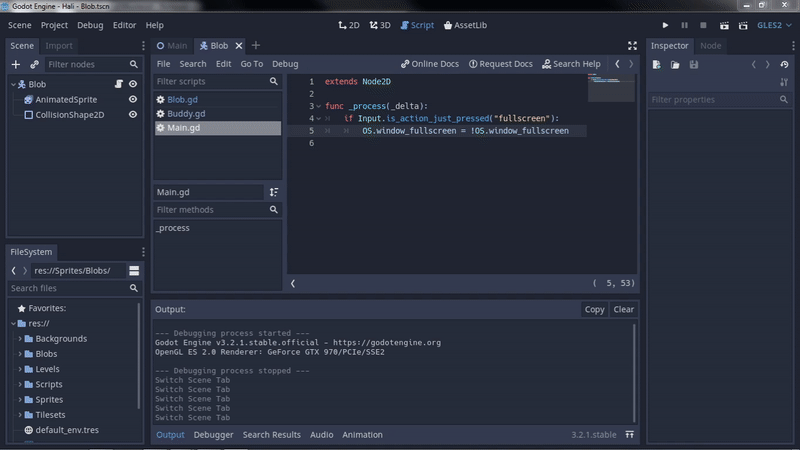Select Blob.gd in the script list
Viewport: 800px width, 450px height.
point(218,99)
